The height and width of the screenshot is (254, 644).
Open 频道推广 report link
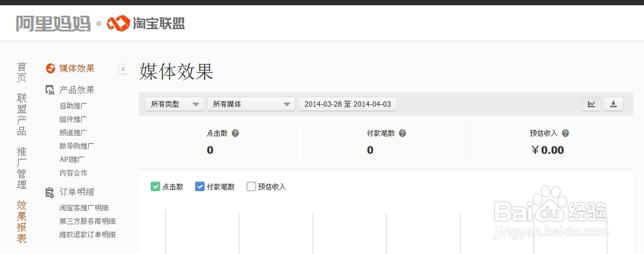tap(73, 132)
